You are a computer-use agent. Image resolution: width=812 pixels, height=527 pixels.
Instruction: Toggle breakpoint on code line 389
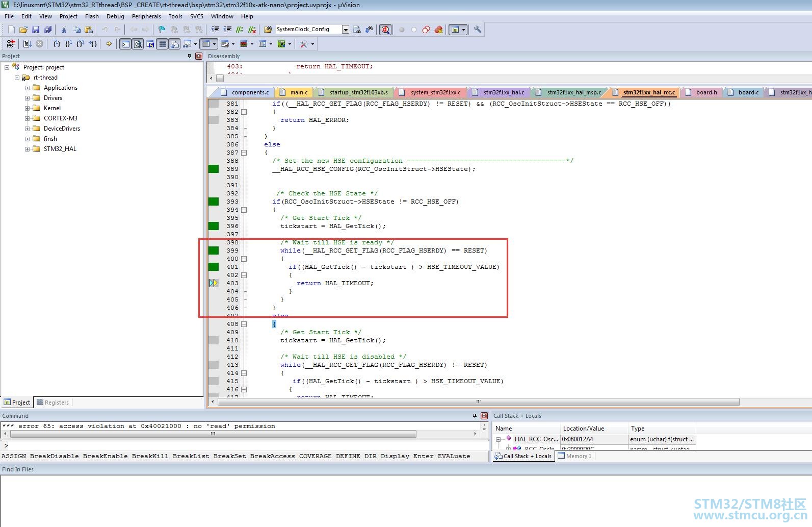(214, 169)
